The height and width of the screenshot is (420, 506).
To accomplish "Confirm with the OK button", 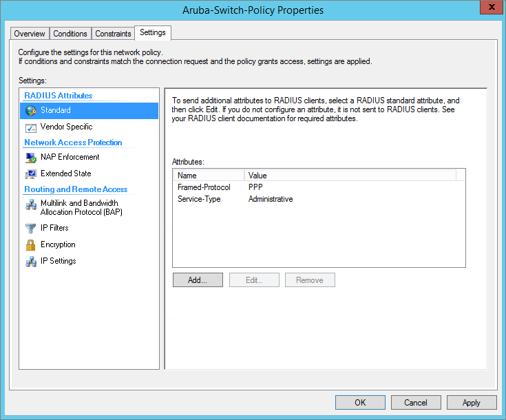I will [x=360, y=402].
